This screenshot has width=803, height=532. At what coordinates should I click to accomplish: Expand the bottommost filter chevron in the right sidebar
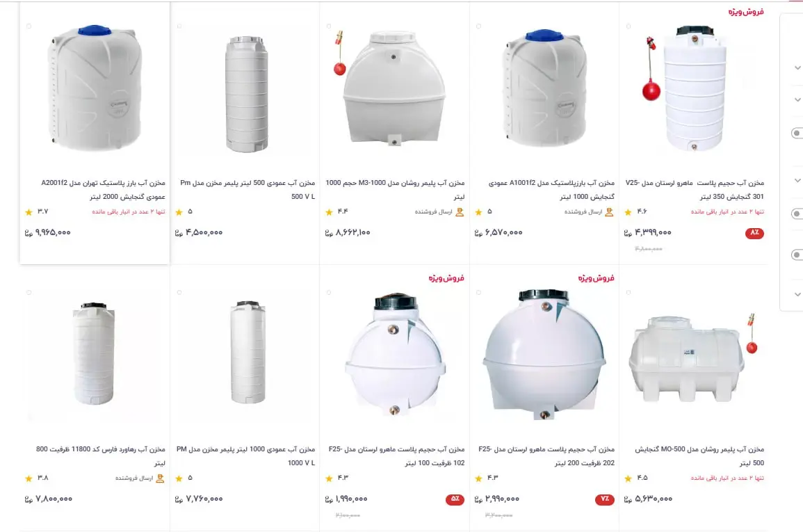(797, 294)
